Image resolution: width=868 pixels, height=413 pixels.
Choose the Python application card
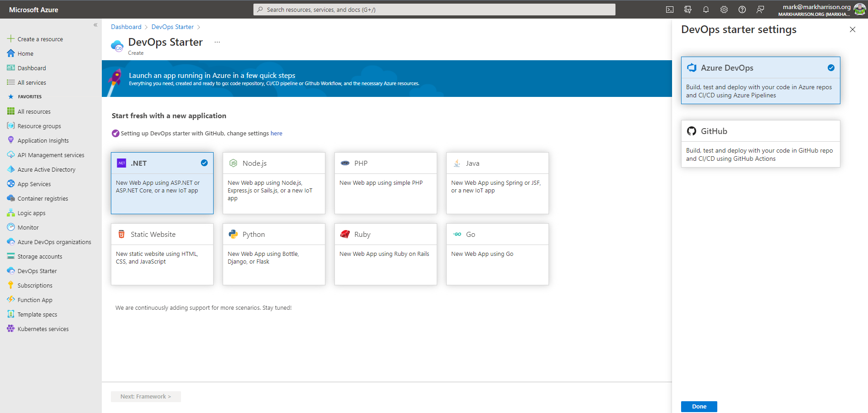click(x=274, y=254)
